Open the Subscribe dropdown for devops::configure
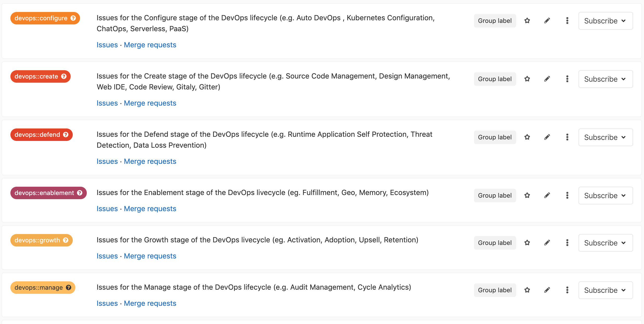 [605, 21]
